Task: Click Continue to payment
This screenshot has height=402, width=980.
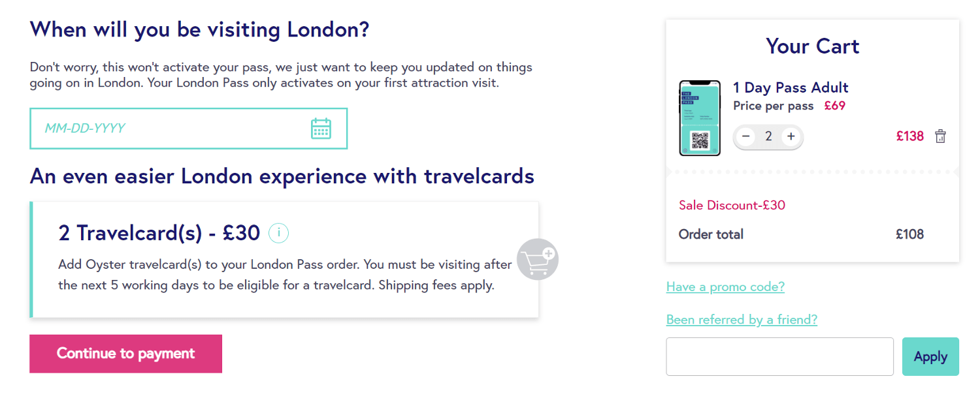Action: (126, 354)
